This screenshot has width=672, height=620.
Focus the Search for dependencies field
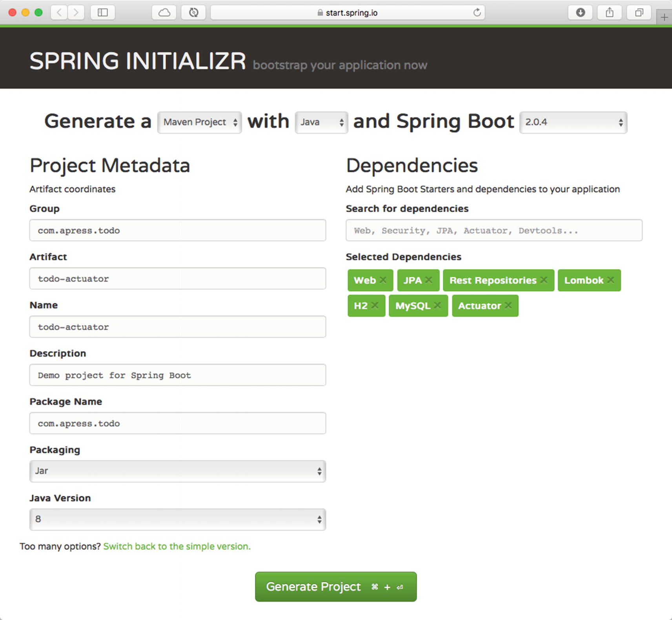[494, 230]
